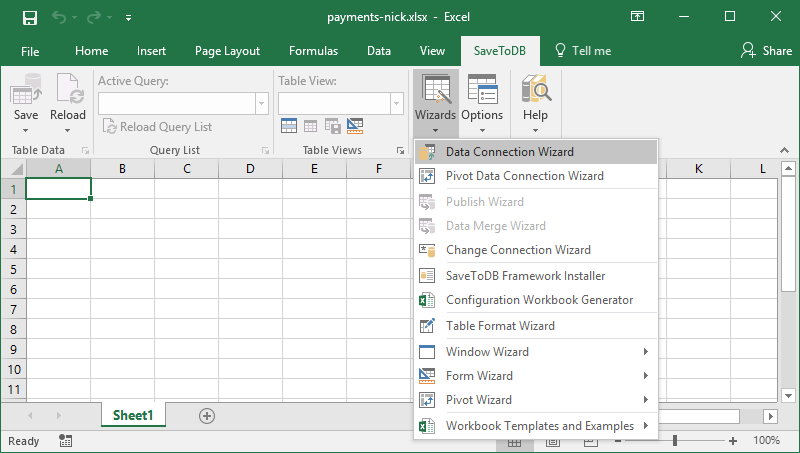Image resolution: width=800 pixels, height=453 pixels.
Task: Click Reload Query List
Action: point(157,127)
